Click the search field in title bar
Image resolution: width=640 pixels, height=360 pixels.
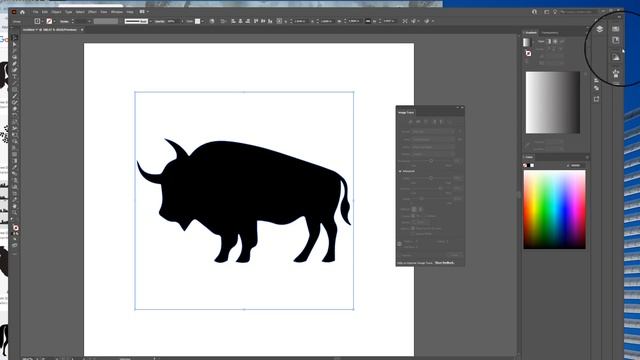(578, 12)
